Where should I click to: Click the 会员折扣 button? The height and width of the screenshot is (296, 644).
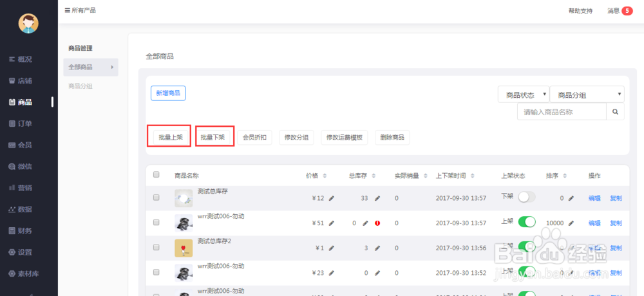pos(254,138)
